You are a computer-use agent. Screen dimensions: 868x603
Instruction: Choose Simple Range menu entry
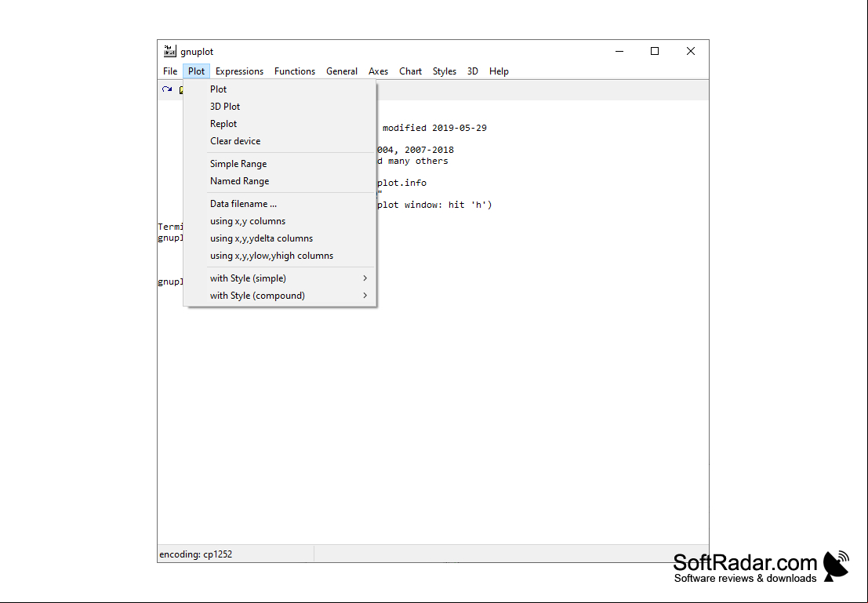(x=280, y=164)
